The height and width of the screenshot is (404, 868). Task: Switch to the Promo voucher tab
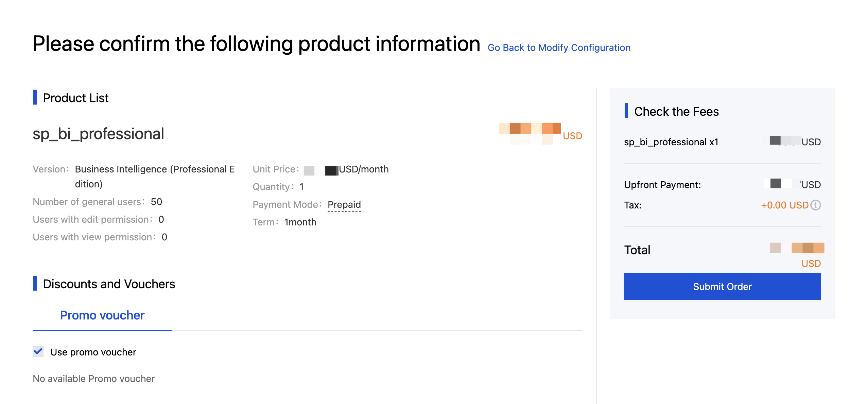click(102, 315)
